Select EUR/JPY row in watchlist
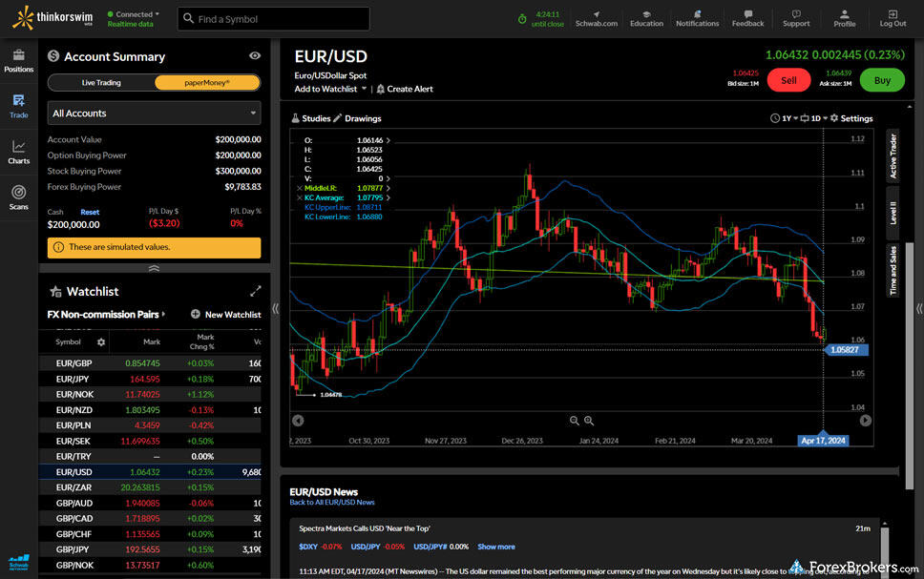The image size is (924, 579). [150, 379]
